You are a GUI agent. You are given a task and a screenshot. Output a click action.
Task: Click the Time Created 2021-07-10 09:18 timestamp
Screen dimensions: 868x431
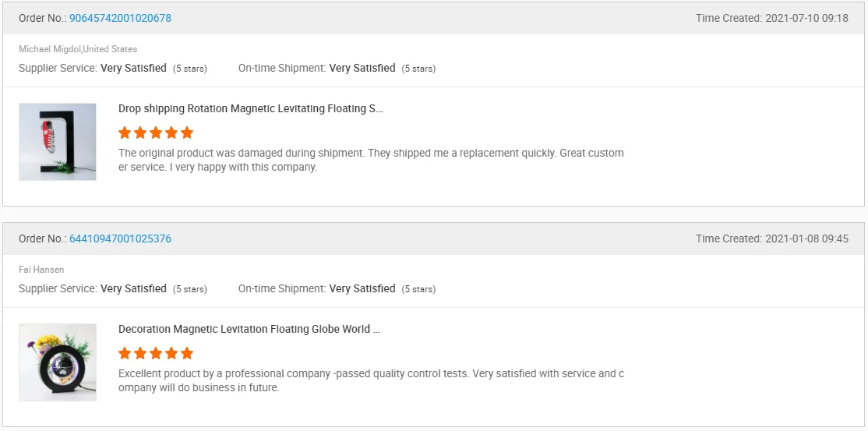[x=771, y=18]
